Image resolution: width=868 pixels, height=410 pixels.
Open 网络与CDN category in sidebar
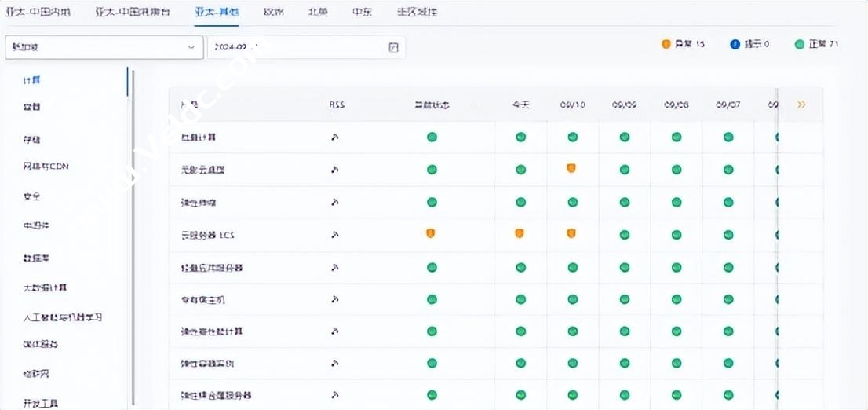coord(46,167)
